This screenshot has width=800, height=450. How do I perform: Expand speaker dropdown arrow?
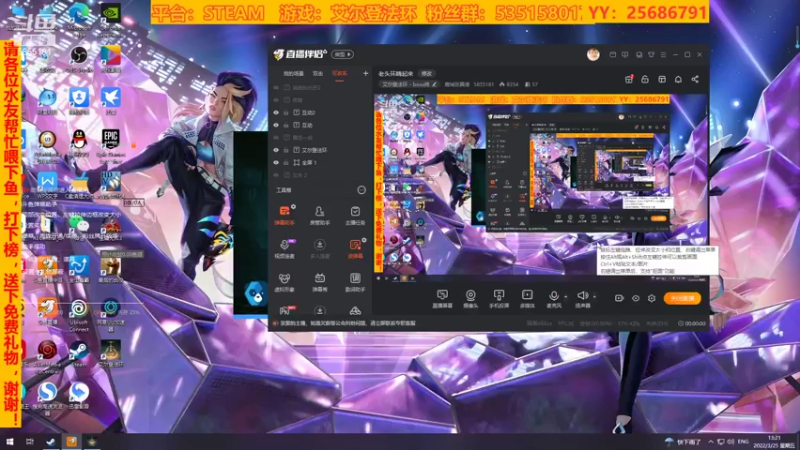(594, 296)
